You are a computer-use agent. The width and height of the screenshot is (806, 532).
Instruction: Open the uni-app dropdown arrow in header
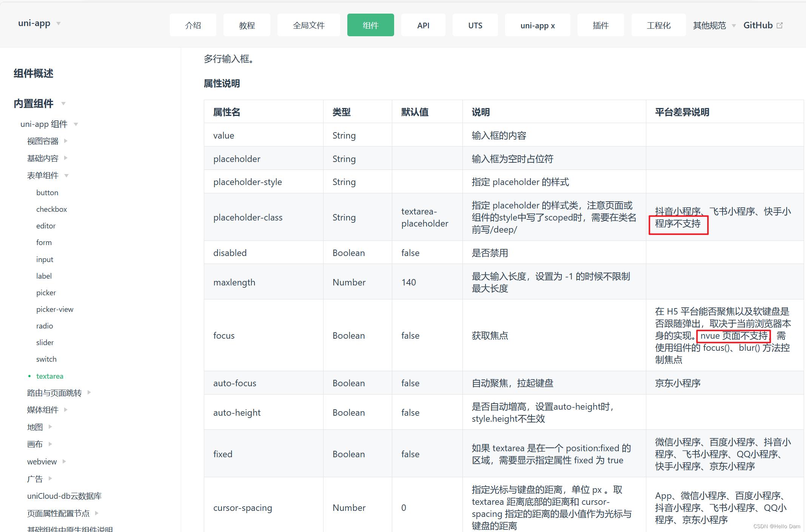[x=59, y=23]
